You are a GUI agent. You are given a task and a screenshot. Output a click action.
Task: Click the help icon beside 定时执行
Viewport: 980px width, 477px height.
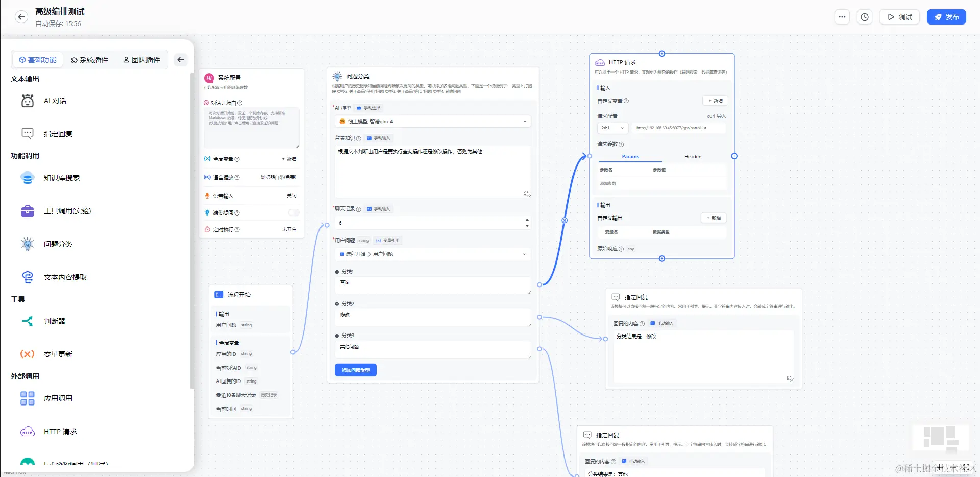(x=237, y=230)
